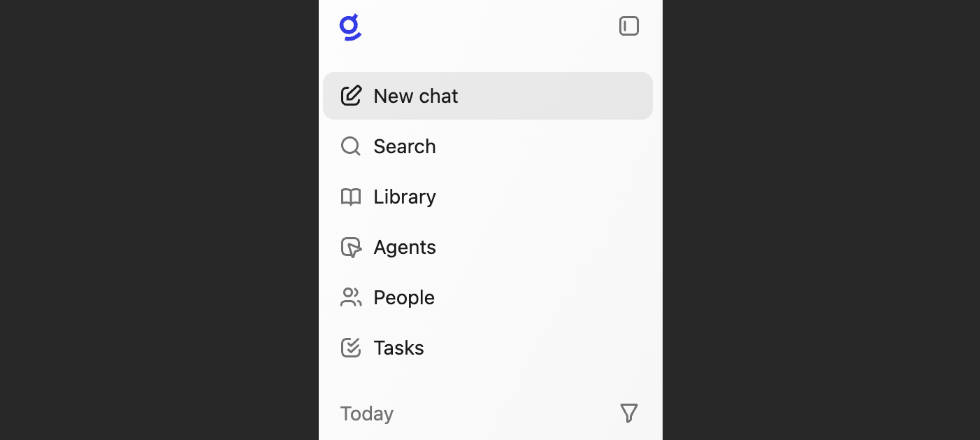980x440 pixels.
Task: Click the two-person People icon
Action: [x=351, y=297]
